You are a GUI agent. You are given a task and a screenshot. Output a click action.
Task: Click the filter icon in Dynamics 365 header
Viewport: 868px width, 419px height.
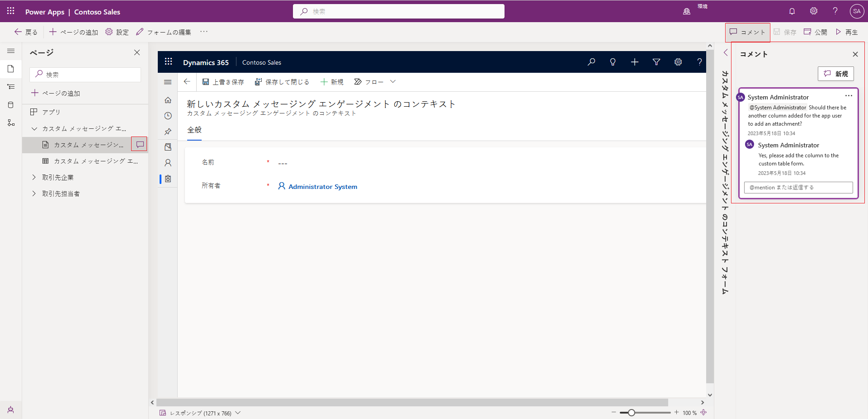(x=656, y=62)
